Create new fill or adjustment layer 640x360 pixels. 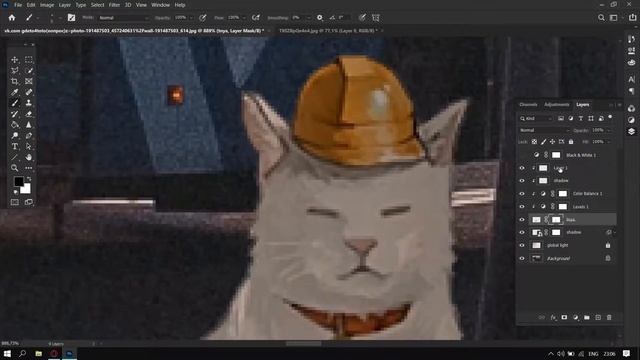click(x=576, y=317)
